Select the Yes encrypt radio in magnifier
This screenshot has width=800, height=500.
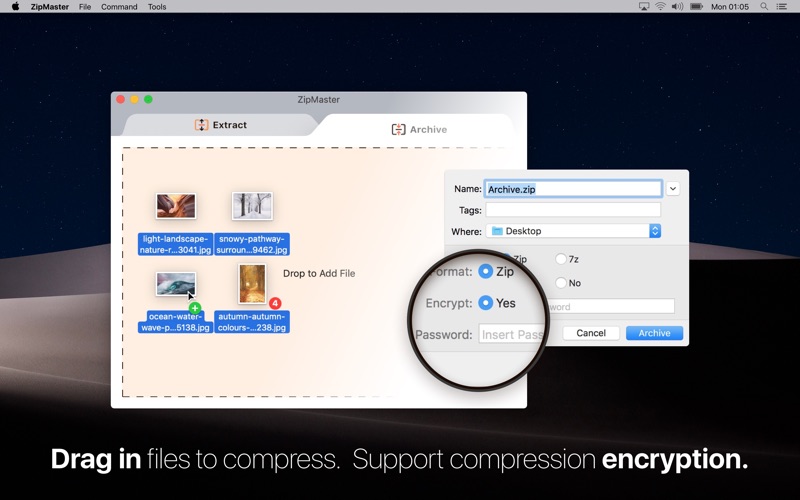(485, 303)
